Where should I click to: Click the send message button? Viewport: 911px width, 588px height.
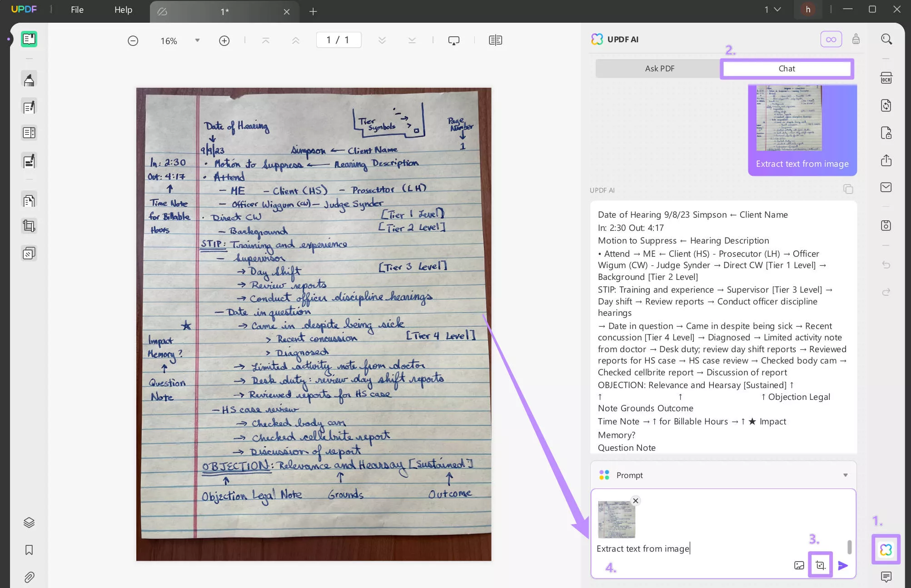pyautogui.click(x=842, y=565)
